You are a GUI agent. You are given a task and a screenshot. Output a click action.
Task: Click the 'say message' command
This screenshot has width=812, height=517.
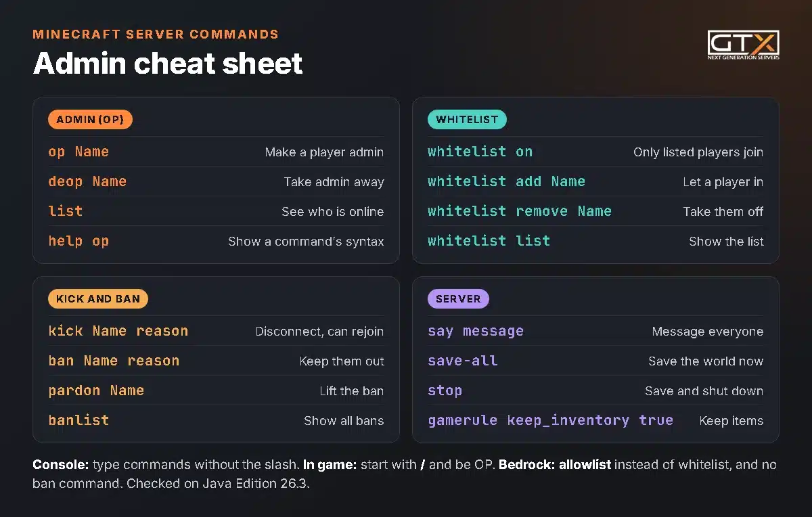pyautogui.click(x=476, y=331)
